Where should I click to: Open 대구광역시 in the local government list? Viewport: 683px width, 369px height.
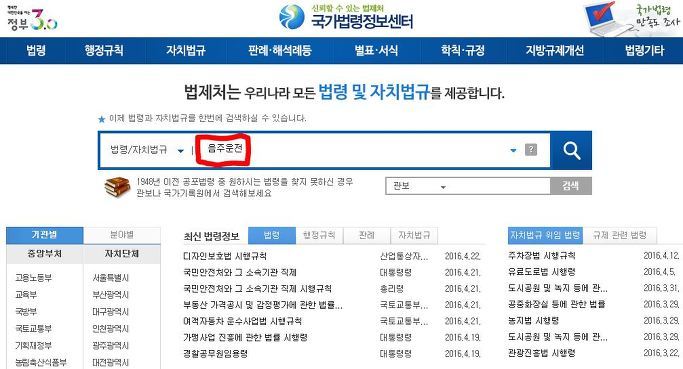[x=111, y=311]
